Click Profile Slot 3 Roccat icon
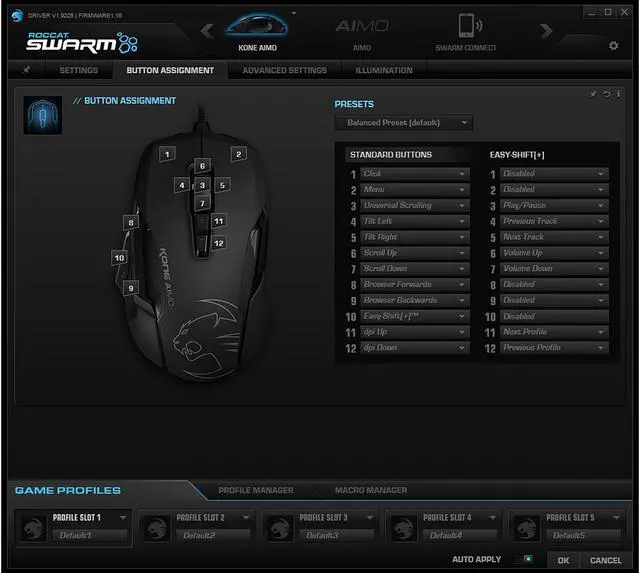 click(280, 528)
